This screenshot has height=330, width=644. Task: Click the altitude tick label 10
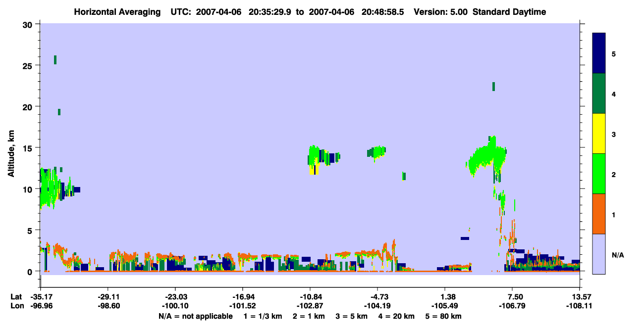coord(28,189)
